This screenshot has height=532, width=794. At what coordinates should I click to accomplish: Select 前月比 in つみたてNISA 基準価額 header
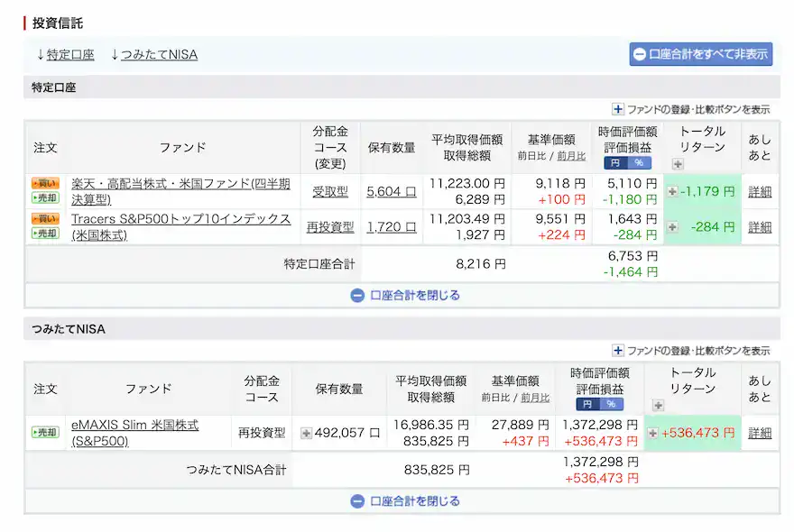point(535,398)
